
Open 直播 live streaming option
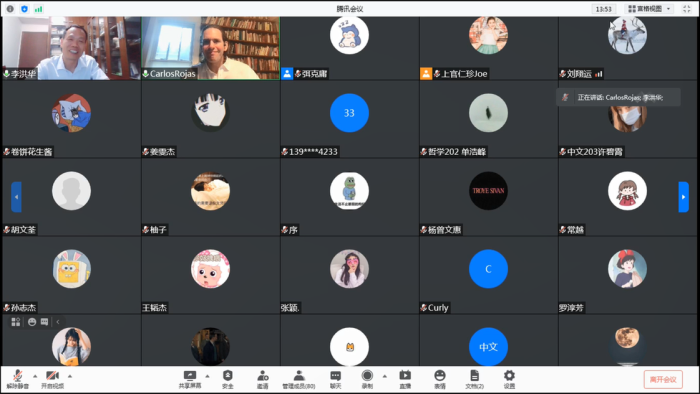(405, 379)
